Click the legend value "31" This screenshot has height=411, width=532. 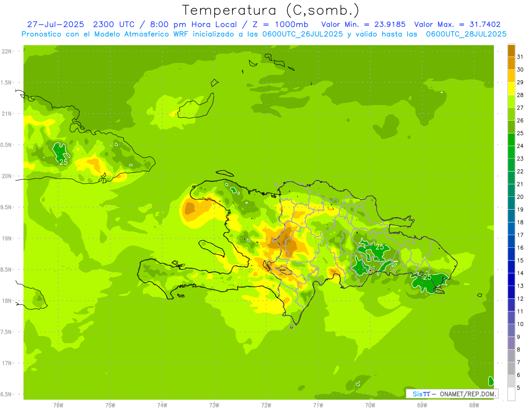point(520,57)
